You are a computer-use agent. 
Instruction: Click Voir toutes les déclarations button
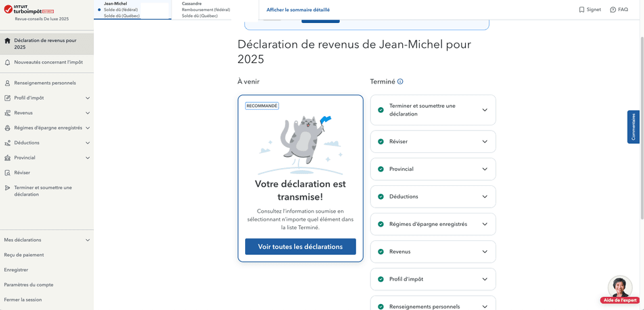click(300, 247)
